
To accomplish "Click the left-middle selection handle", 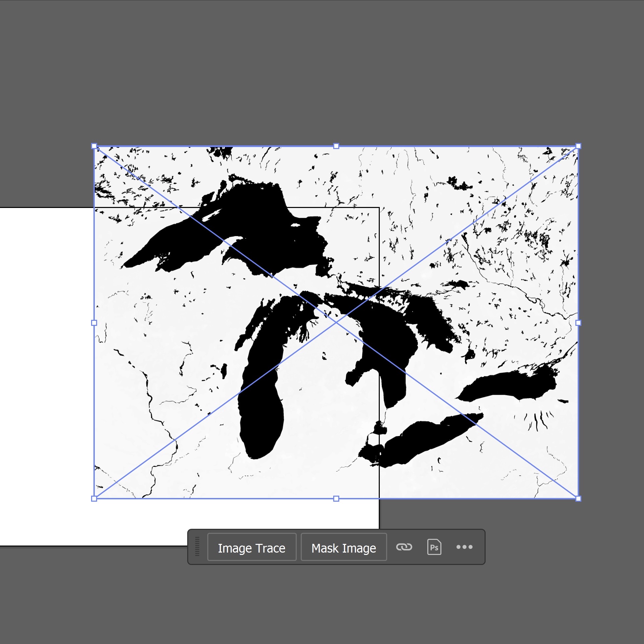I will click(x=94, y=322).
